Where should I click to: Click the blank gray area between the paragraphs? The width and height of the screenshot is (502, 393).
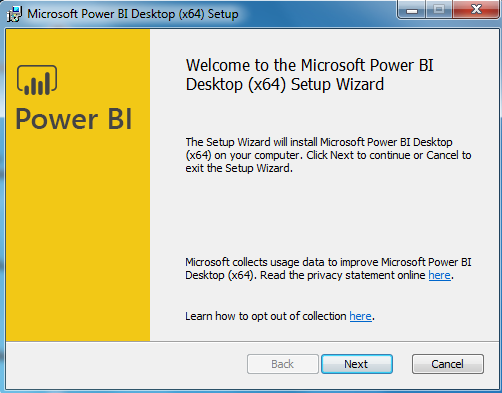pos(328,215)
